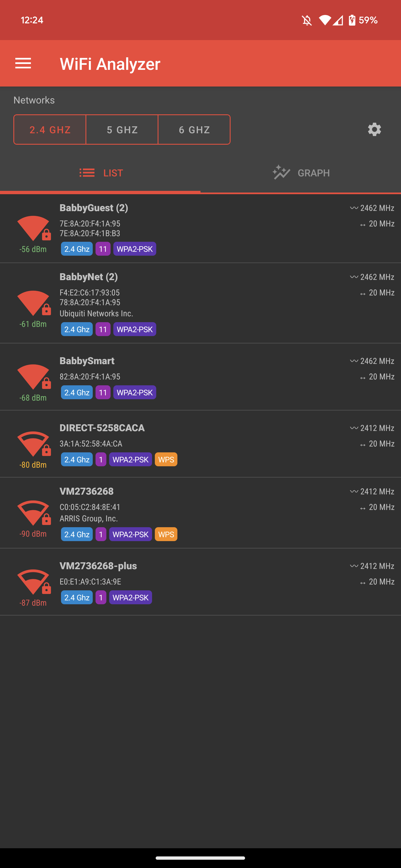Tap the channel 11 badge on BabbyGuest
This screenshot has height=868, width=401.
click(103, 249)
